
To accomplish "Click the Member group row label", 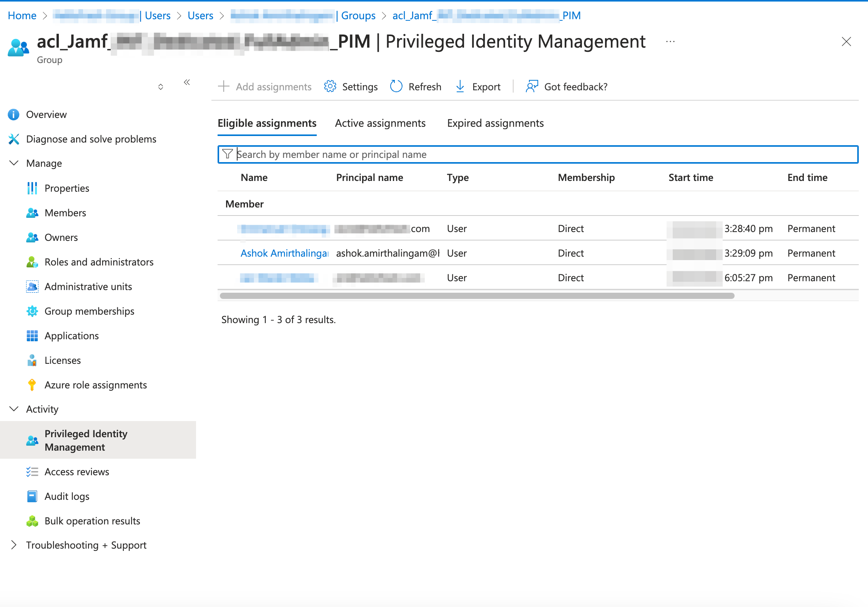I will [x=244, y=204].
